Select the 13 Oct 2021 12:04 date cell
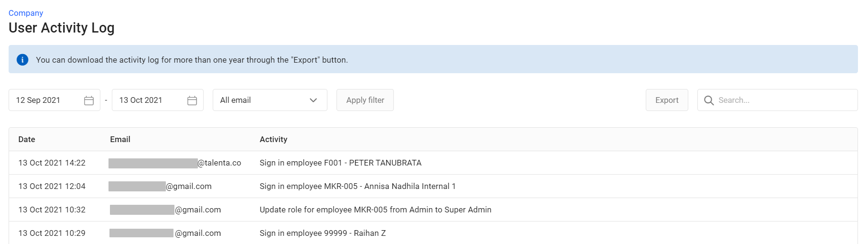868x244 pixels. pyautogui.click(x=52, y=186)
